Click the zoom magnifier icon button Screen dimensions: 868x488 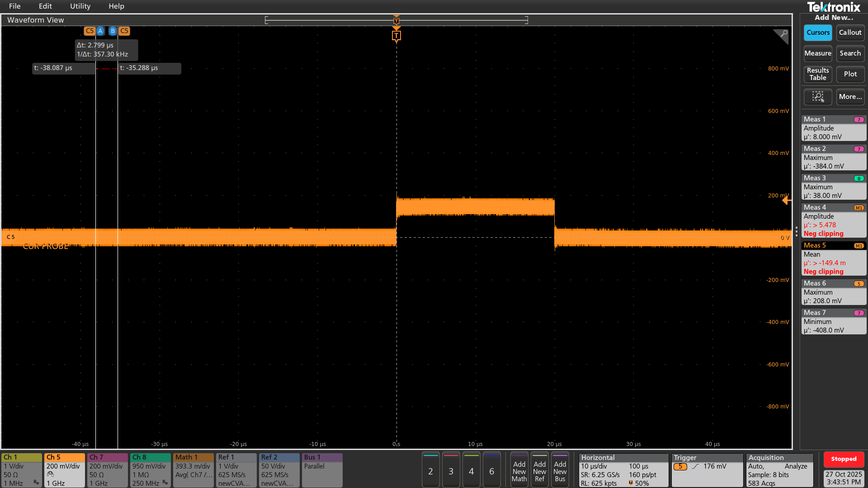[817, 97]
